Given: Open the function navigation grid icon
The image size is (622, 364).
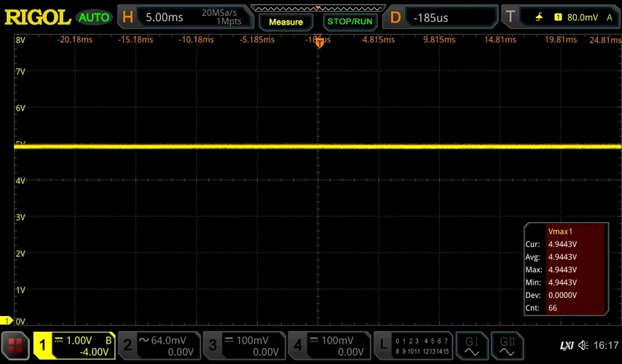Looking at the screenshot, I should click(15, 346).
